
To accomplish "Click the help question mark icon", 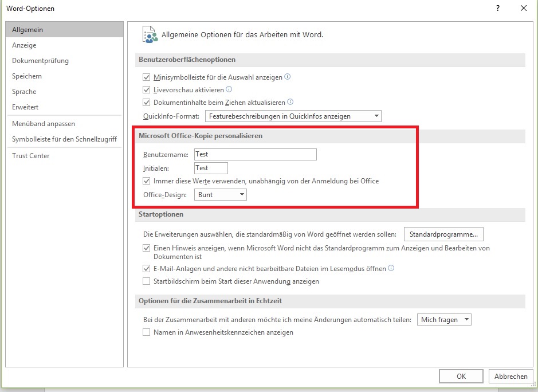I will pos(498,8).
